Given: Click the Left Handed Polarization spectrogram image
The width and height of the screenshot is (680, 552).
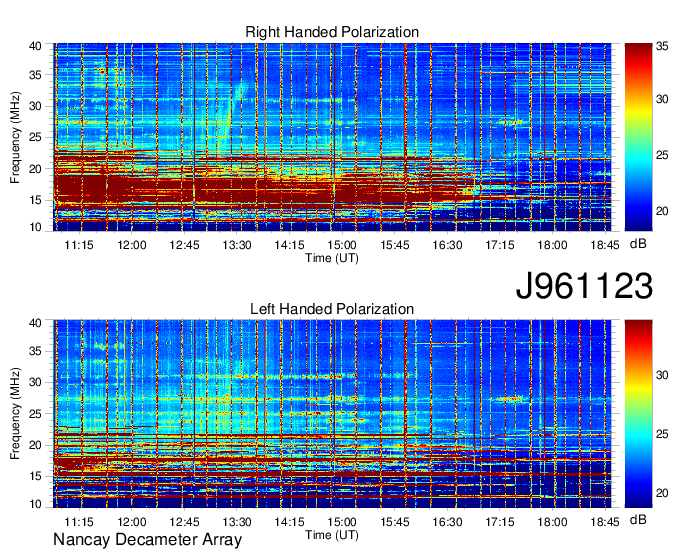Looking at the screenshot, I should (332, 414).
